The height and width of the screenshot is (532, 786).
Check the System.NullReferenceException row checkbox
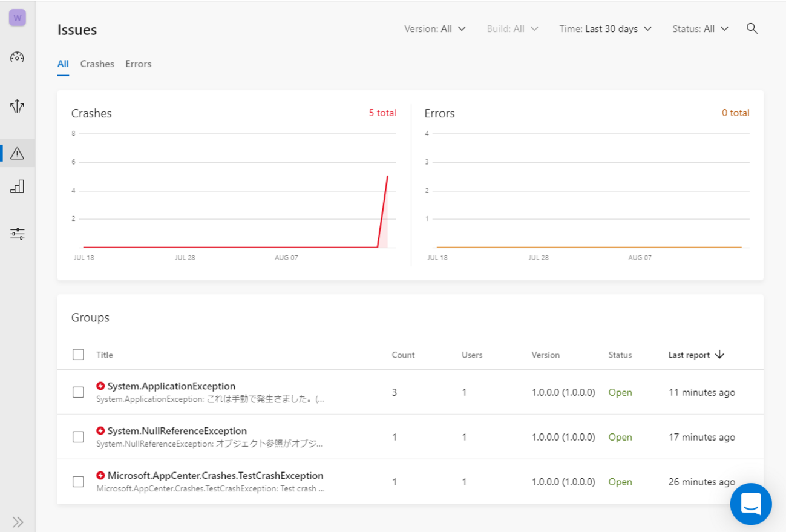click(x=78, y=437)
